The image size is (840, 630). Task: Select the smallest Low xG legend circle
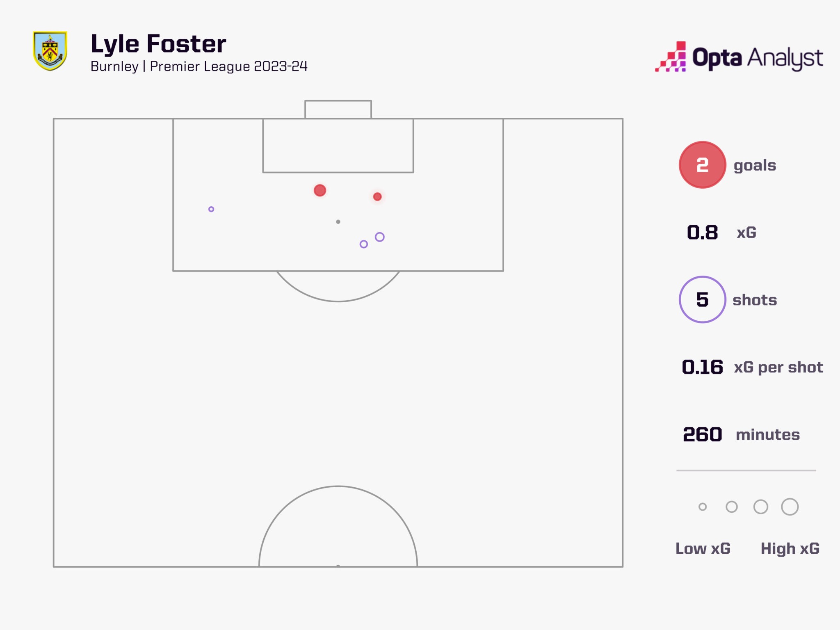pyautogui.click(x=703, y=507)
